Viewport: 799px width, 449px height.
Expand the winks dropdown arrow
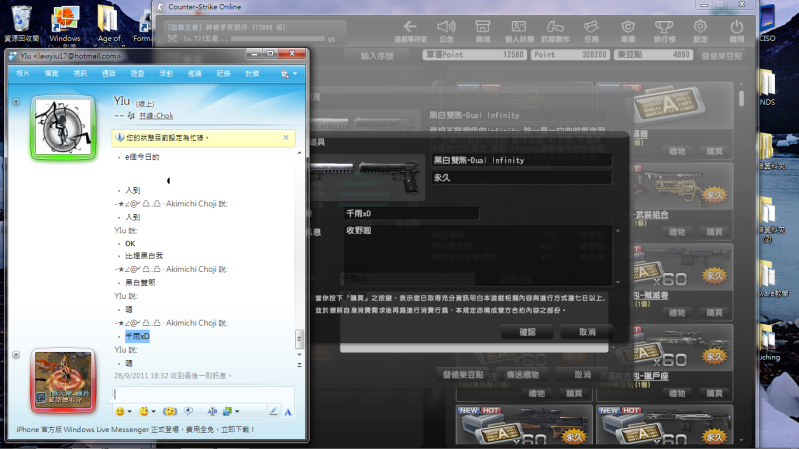(153, 412)
